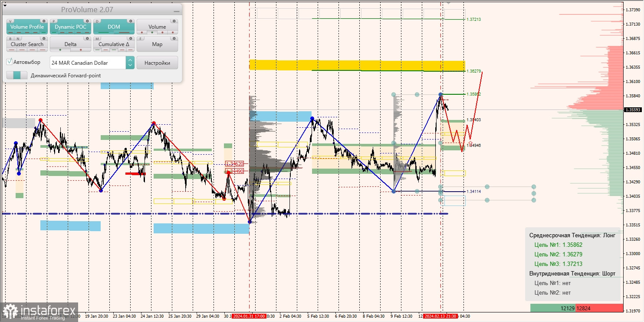Open Dynamic POC gear settings
The image size is (644, 322).
tap(87, 21)
